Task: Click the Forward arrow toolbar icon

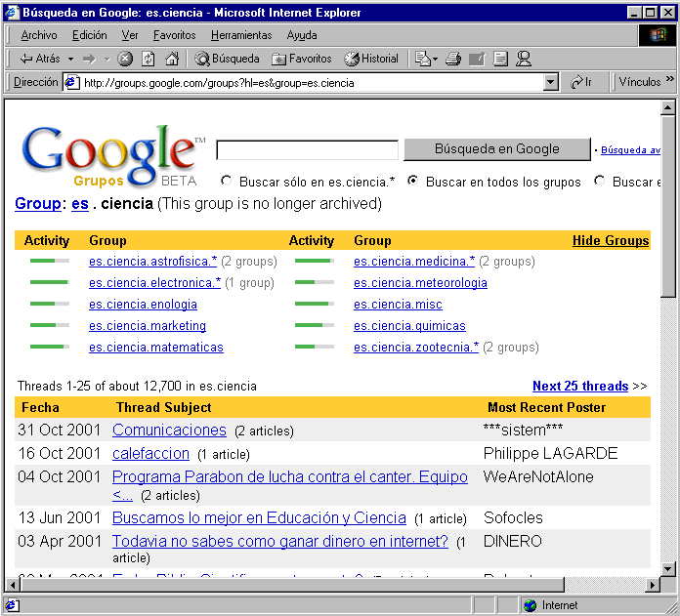Action: click(89, 59)
